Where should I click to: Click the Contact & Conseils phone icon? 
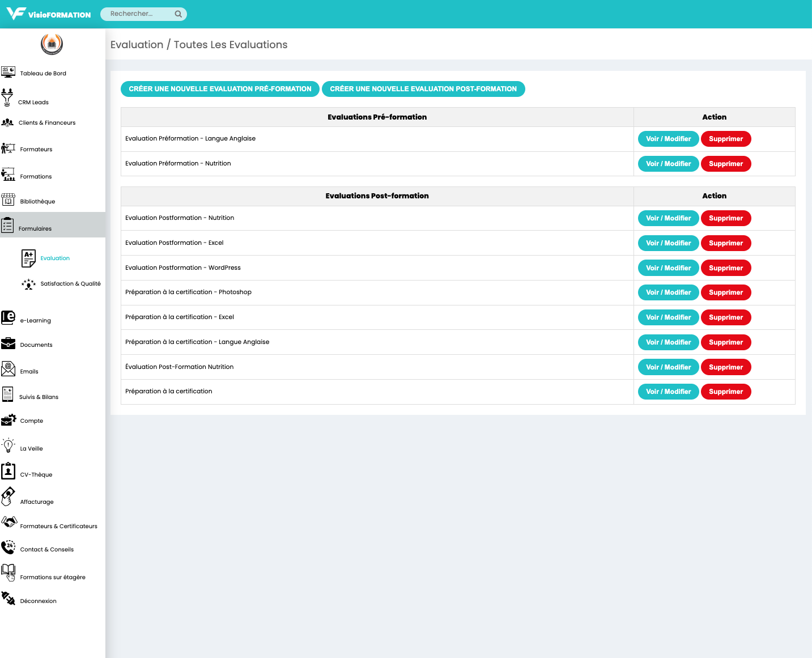coord(8,547)
